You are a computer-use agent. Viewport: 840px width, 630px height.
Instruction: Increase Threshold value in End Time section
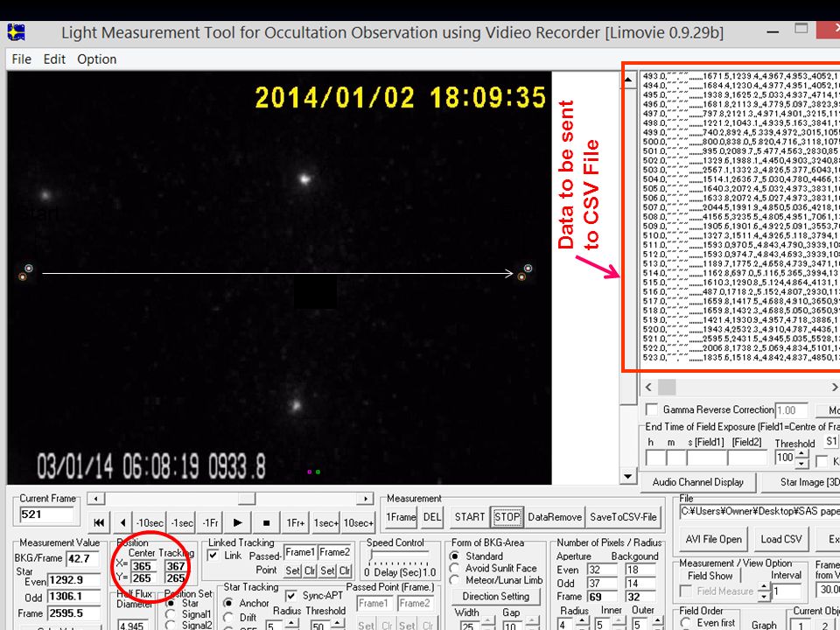click(801, 454)
